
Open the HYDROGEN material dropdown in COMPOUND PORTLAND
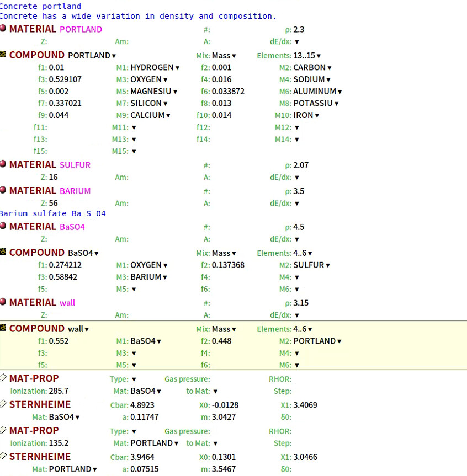tap(155, 68)
